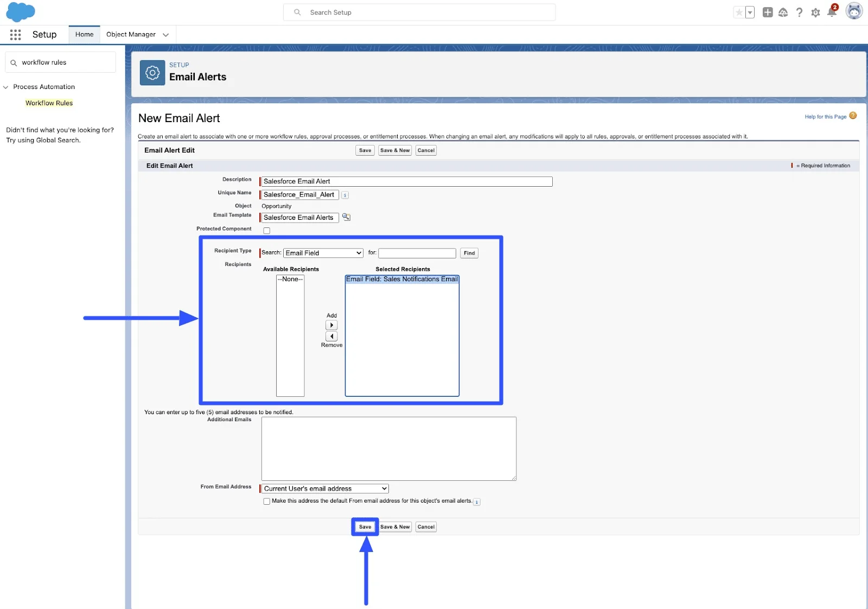Click the bottom Cancel button
Screen dimensions: 868x609
426,527
